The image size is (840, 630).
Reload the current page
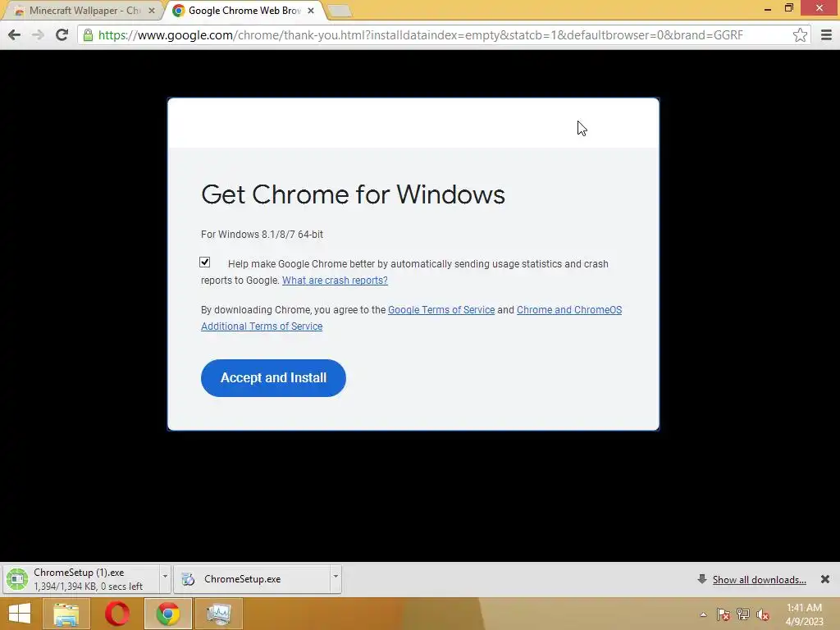tap(62, 35)
